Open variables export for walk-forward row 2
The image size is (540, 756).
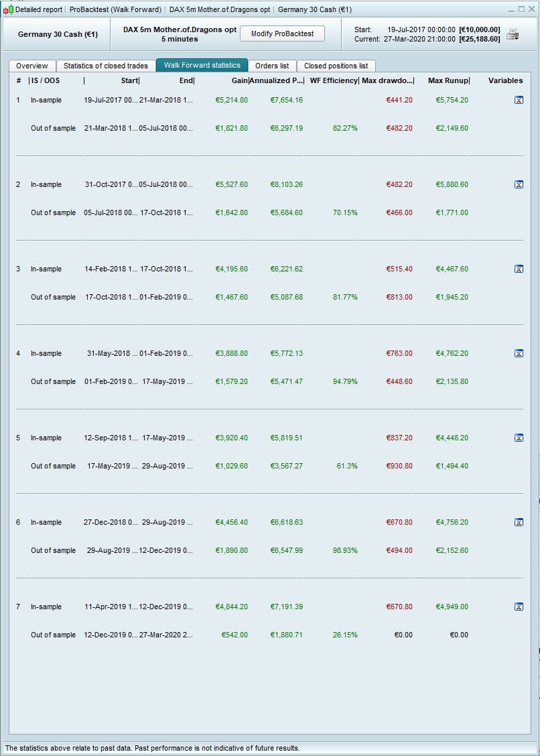click(519, 185)
